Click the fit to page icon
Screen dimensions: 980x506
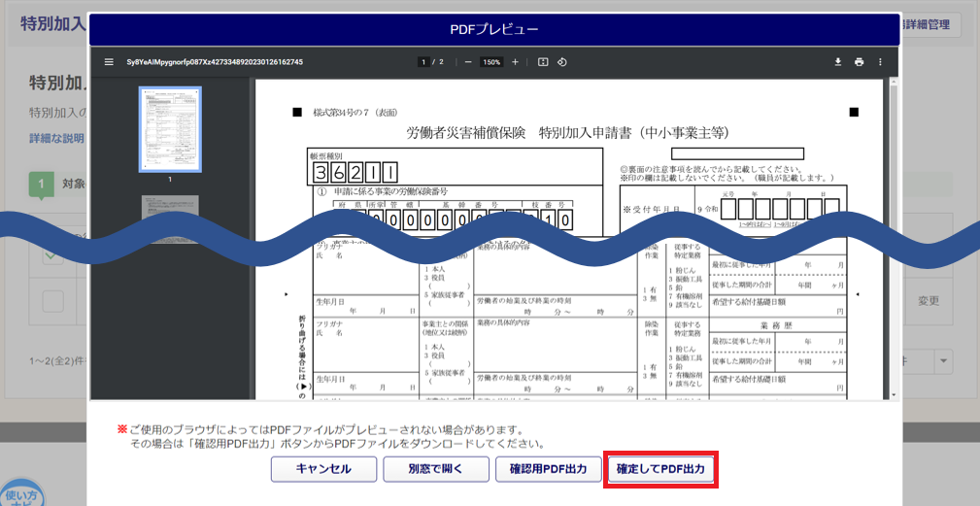tap(543, 62)
